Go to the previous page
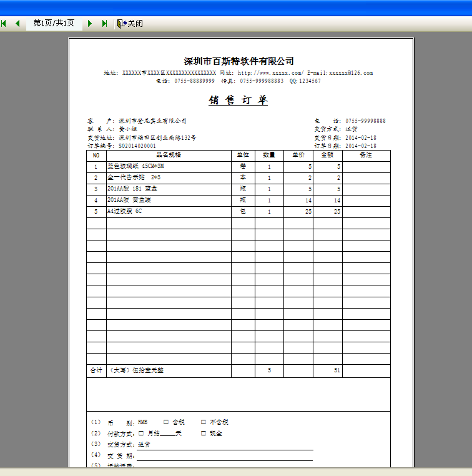The width and height of the screenshot is (472, 476). tap(17, 23)
